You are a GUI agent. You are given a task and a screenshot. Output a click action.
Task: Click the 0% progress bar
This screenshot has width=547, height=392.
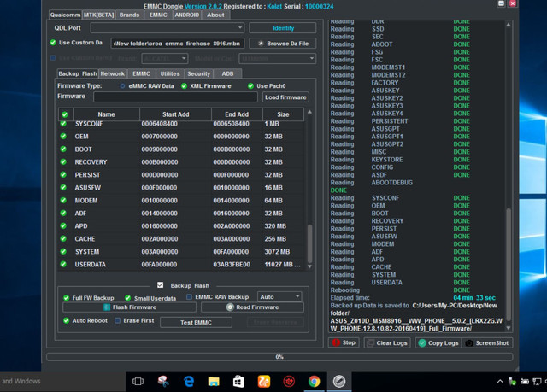tap(279, 357)
